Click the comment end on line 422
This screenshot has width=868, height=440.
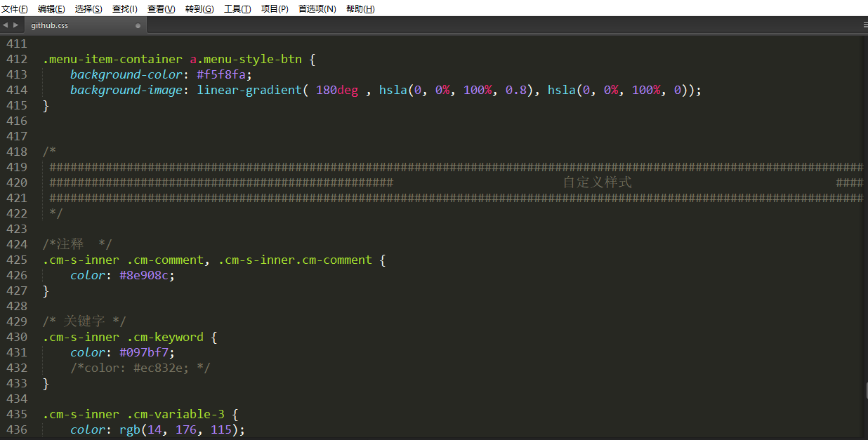(x=56, y=213)
